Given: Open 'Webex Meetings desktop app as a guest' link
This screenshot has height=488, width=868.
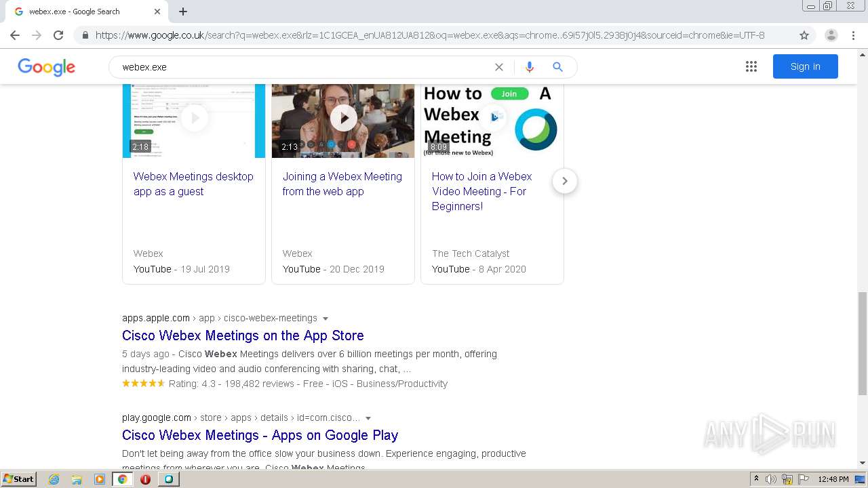Looking at the screenshot, I should pyautogui.click(x=193, y=184).
